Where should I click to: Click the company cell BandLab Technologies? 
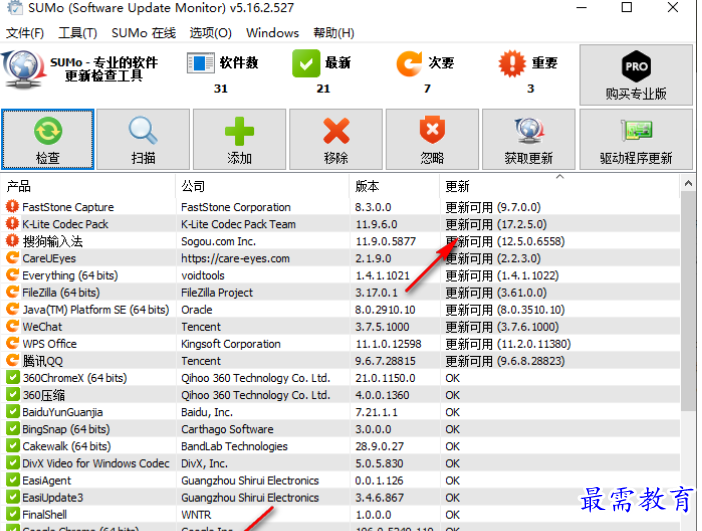pyautogui.click(x=234, y=446)
